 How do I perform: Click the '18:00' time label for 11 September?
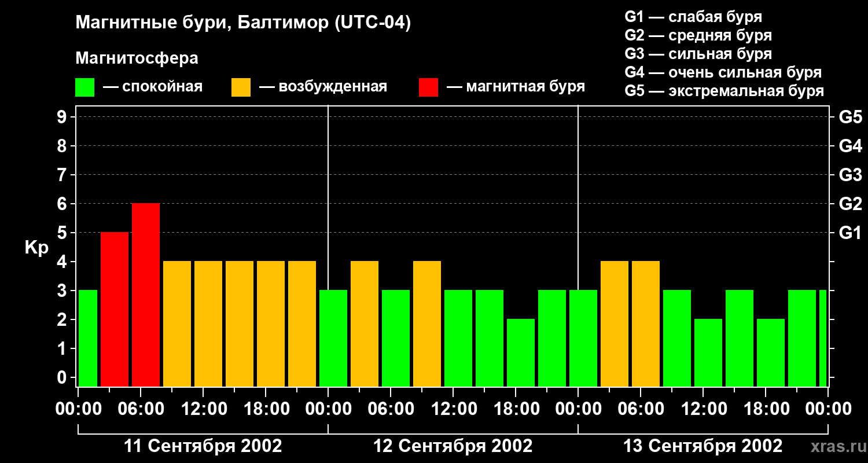(x=266, y=409)
